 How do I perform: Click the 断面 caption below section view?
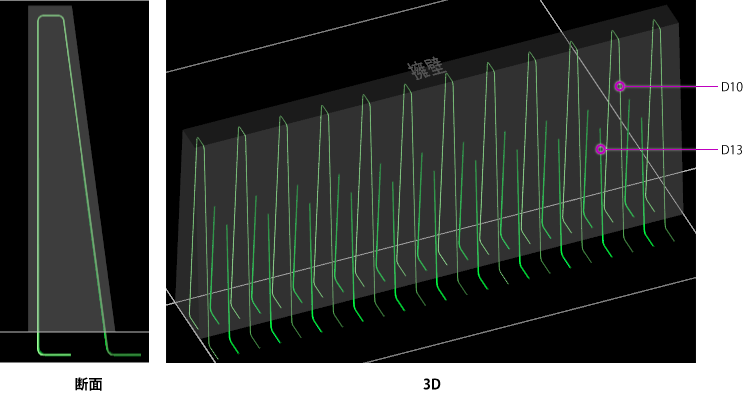pyautogui.click(x=89, y=384)
